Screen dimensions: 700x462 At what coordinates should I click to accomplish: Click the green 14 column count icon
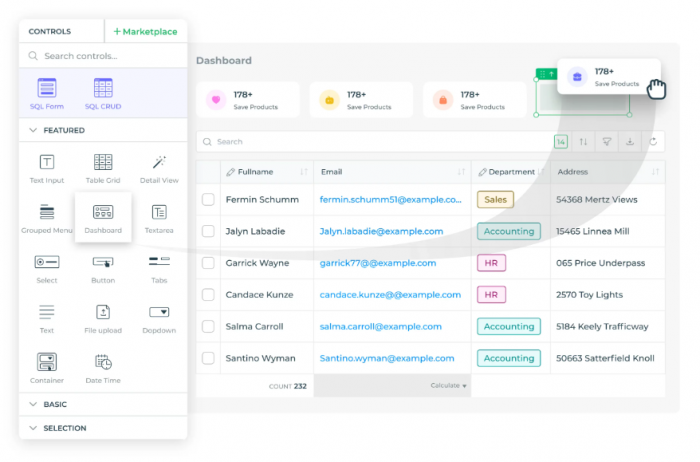[561, 142]
